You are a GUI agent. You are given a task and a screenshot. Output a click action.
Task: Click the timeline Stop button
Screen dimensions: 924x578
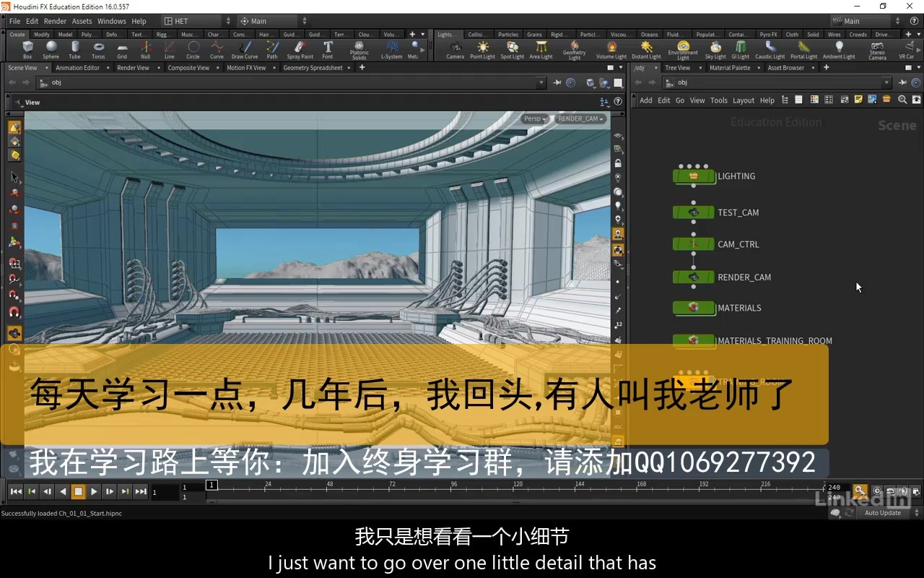pyautogui.click(x=78, y=491)
